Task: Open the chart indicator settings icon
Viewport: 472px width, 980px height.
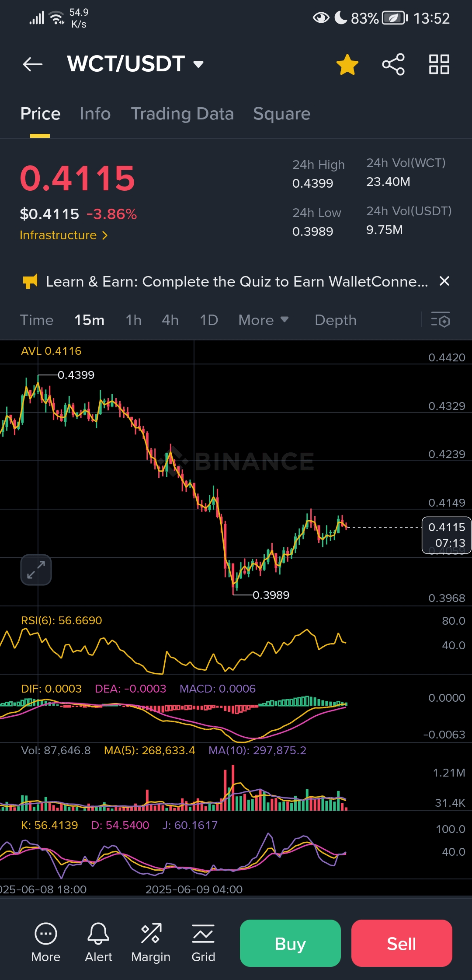Action: coord(441,320)
